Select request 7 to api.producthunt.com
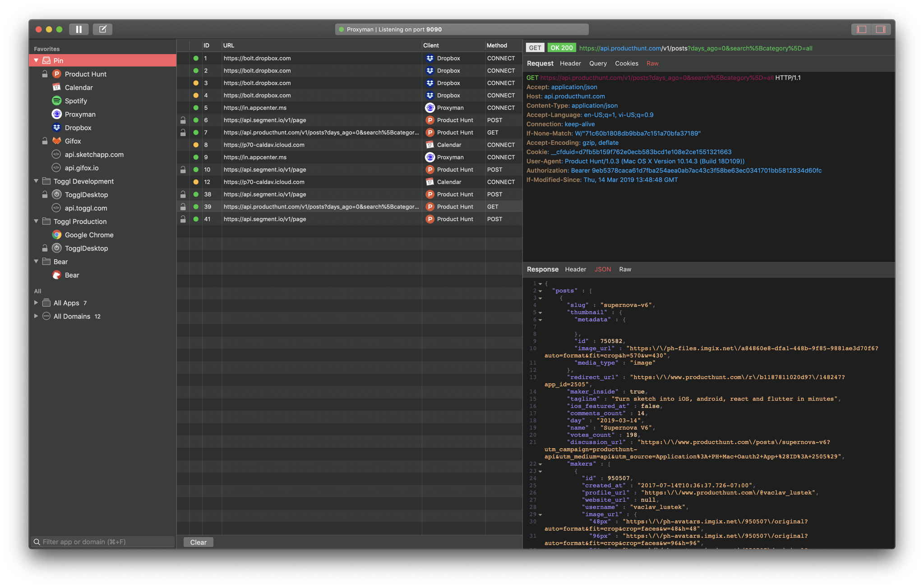 (350, 133)
